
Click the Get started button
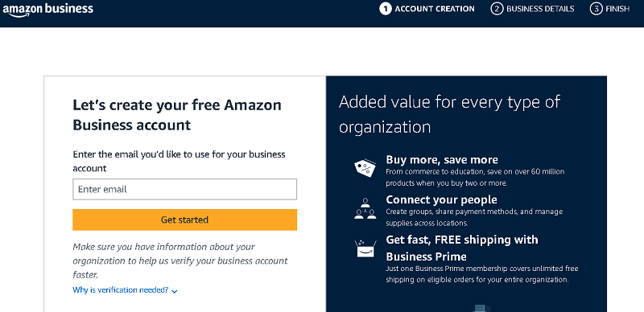tap(185, 220)
